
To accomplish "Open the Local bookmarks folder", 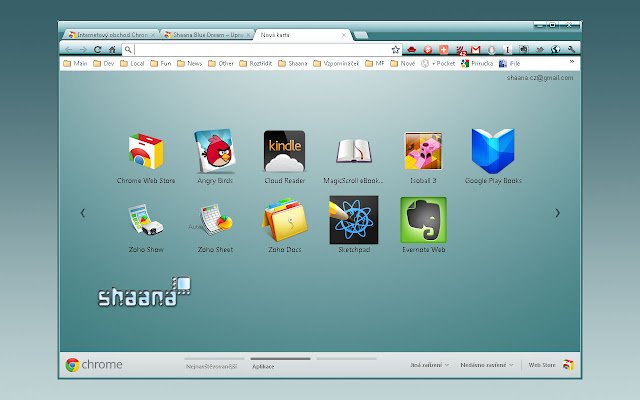I will point(132,63).
